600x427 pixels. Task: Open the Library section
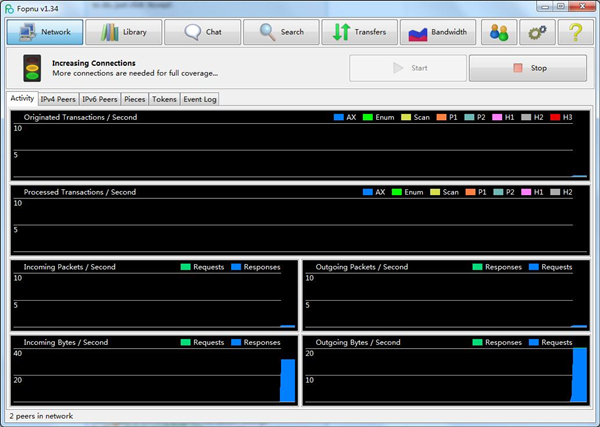point(123,32)
